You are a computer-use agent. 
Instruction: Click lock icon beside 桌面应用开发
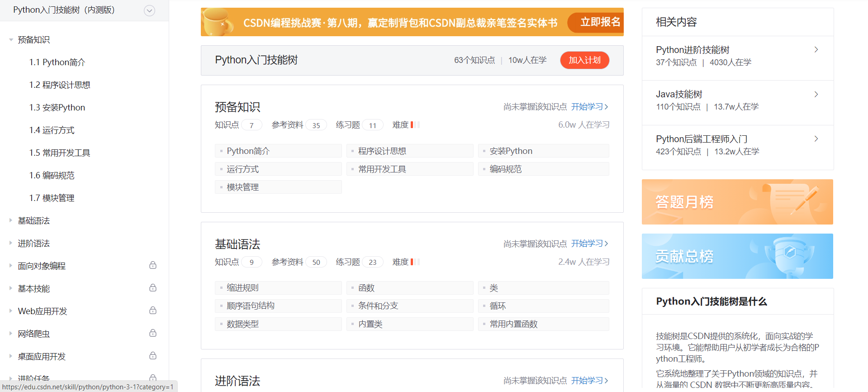[153, 356]
